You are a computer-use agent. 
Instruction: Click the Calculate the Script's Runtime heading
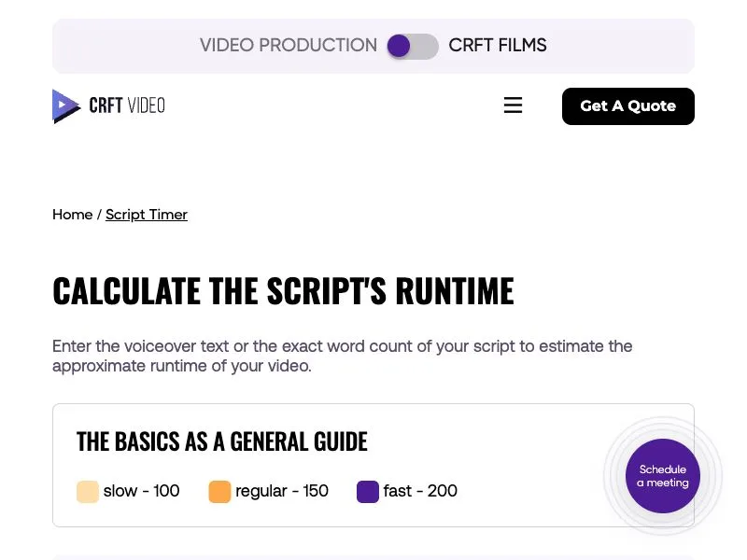click(x=284, y=290)
